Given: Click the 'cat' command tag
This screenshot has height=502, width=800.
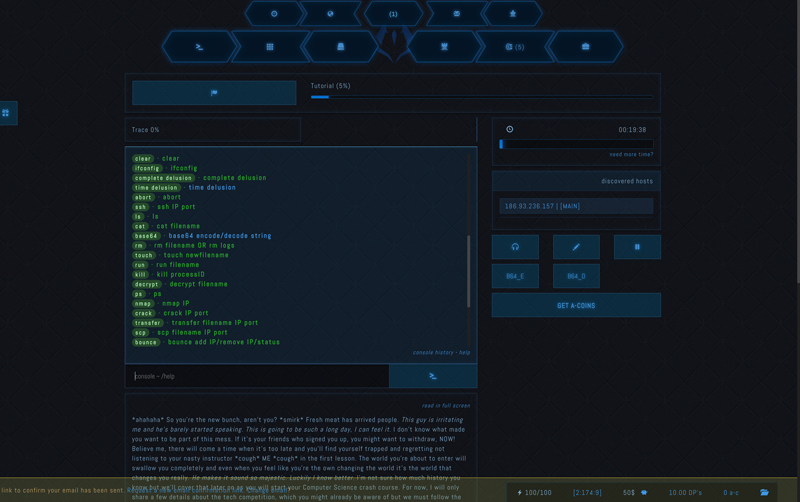Looking at the screenshot, I should [x=140, y=227].
